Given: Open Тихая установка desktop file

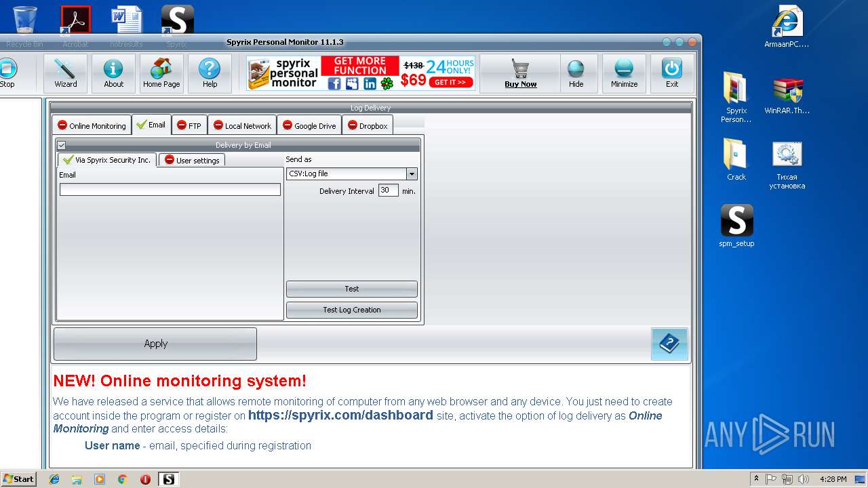Looking at the screenshot, I should pyautogui.click(x=787, y=165).
